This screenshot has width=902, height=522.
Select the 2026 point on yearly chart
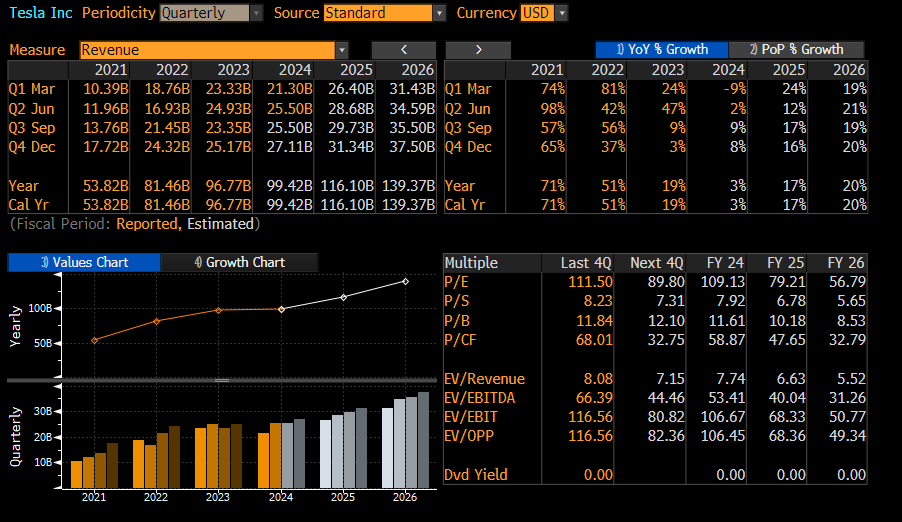[406, 281]
